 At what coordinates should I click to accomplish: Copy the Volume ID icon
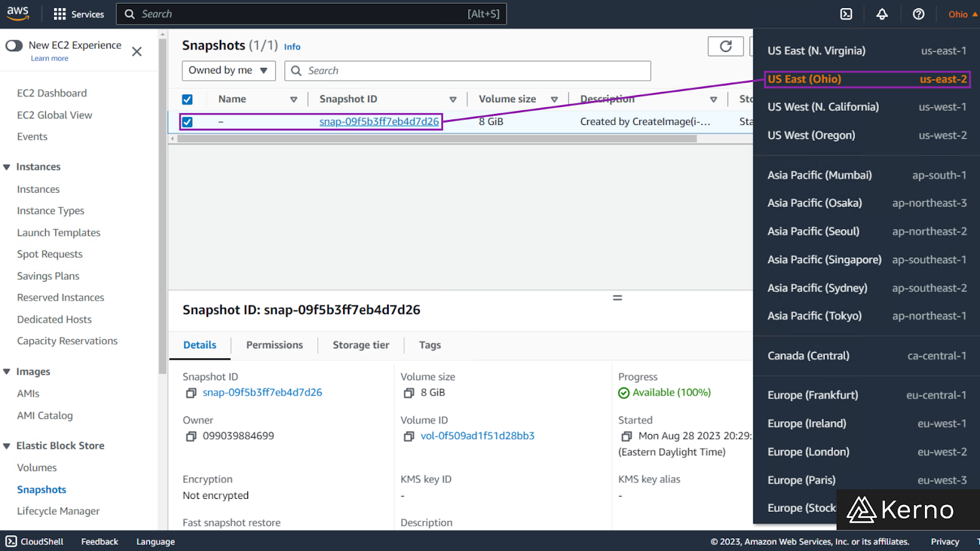(409, 437)
